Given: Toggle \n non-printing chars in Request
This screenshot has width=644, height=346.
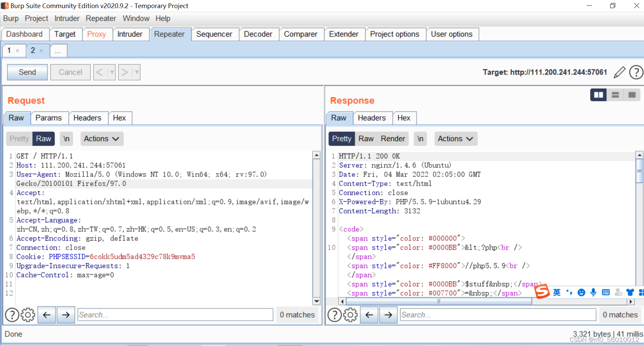Looking at the screenshot, I should [67, 139].
